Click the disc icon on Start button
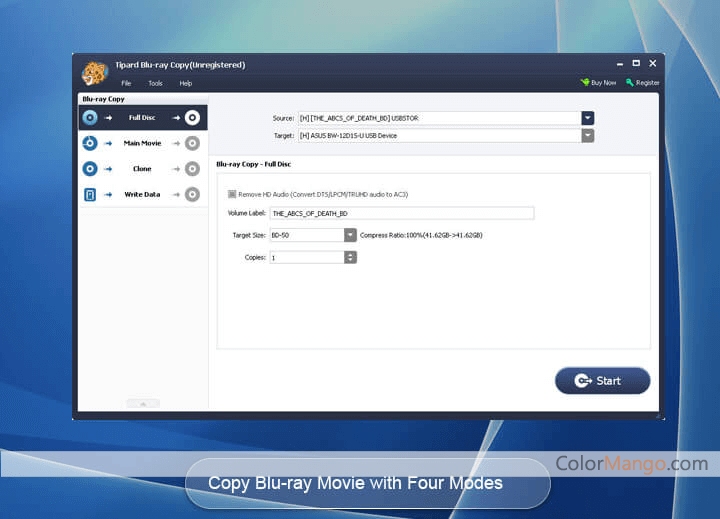 (583, 381)
